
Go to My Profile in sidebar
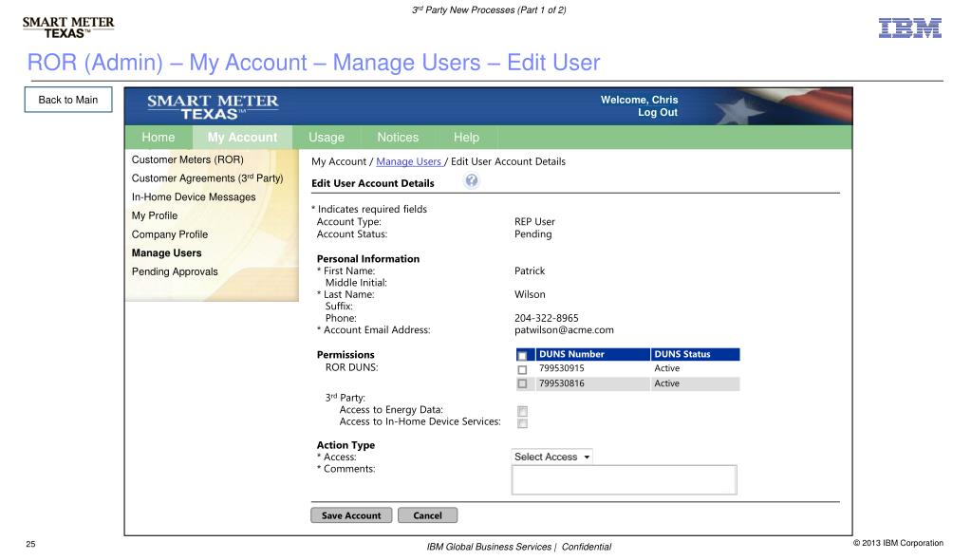click(155, 215)
